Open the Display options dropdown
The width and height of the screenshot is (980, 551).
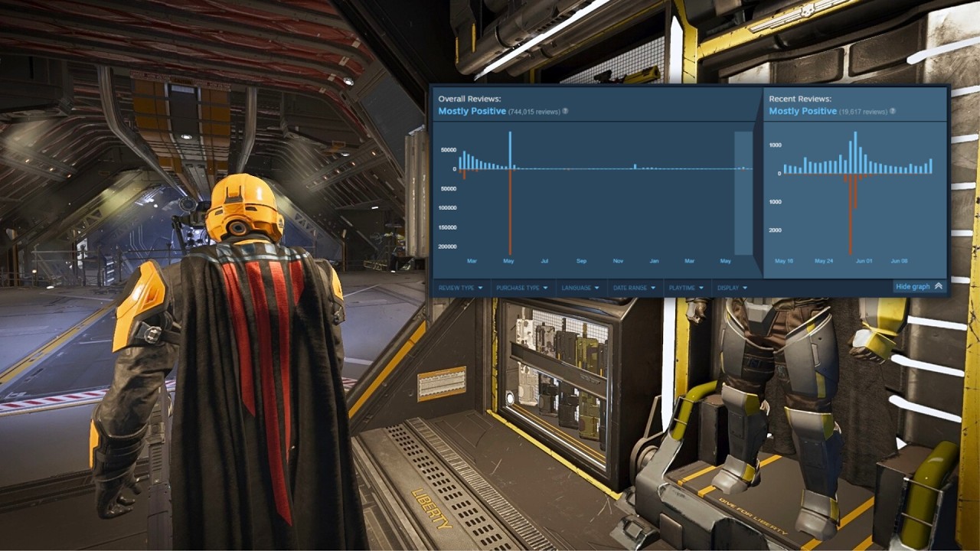(732, 288)
